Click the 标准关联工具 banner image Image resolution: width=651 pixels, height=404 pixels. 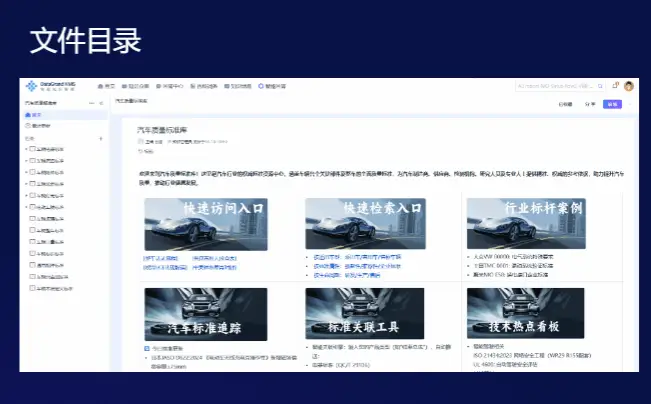coord(364,314)
